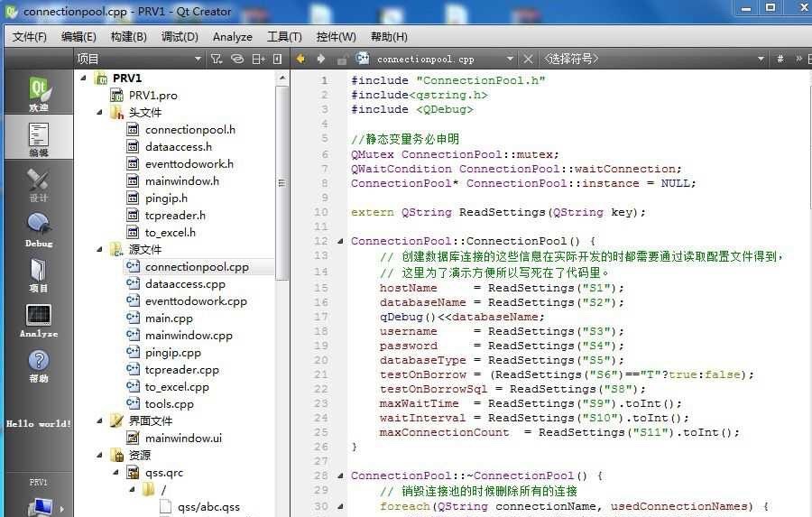Select connectionpool.cpp in source files

(x=197, y=267)
